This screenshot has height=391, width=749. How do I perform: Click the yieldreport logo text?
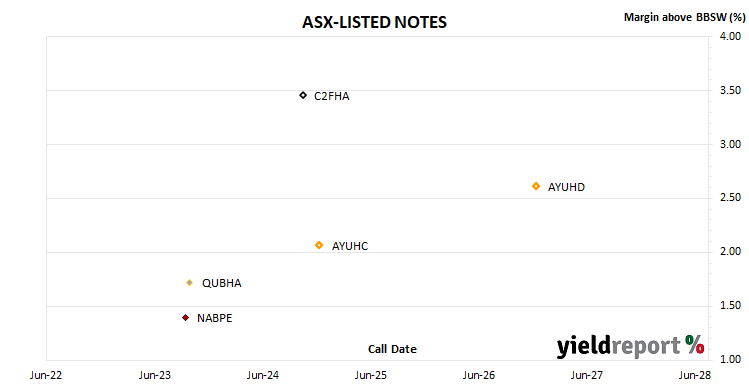pyautogui.click(x=618, y=346)
